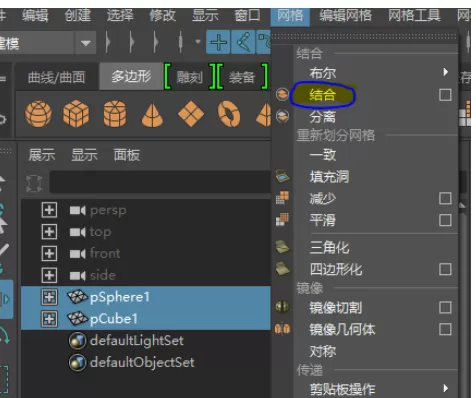Open the menu set dropdown arrow
Viewport: 476px width, 398px height.
tap(86, 43)
